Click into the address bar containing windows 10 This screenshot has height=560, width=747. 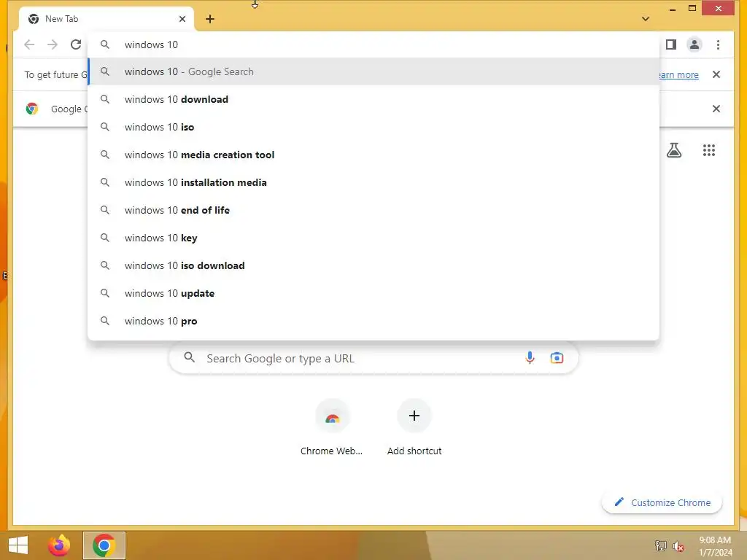[x=373, y=44]
